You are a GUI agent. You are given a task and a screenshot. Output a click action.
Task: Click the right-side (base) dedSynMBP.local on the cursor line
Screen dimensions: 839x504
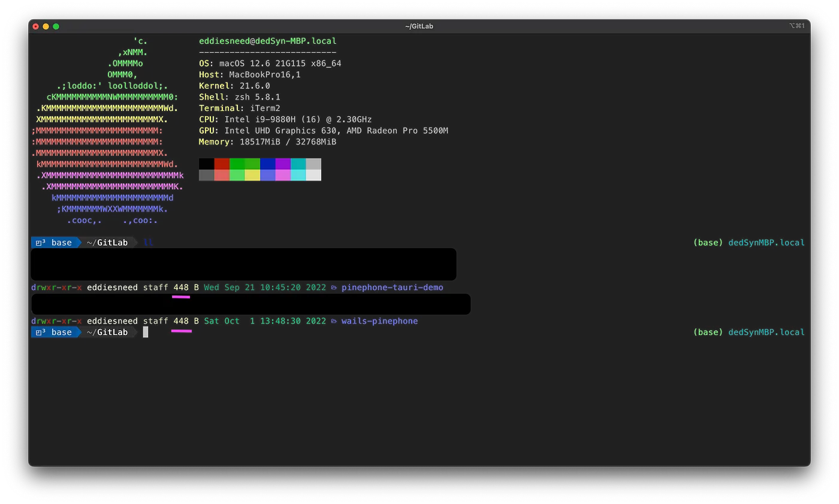pyautogui.click(x=749, y=332)
